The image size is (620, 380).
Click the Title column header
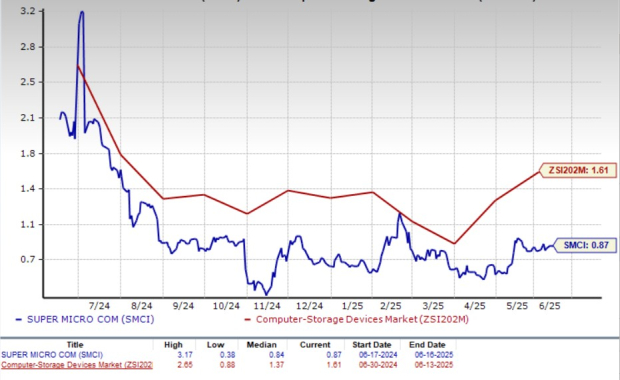point(75,345)
